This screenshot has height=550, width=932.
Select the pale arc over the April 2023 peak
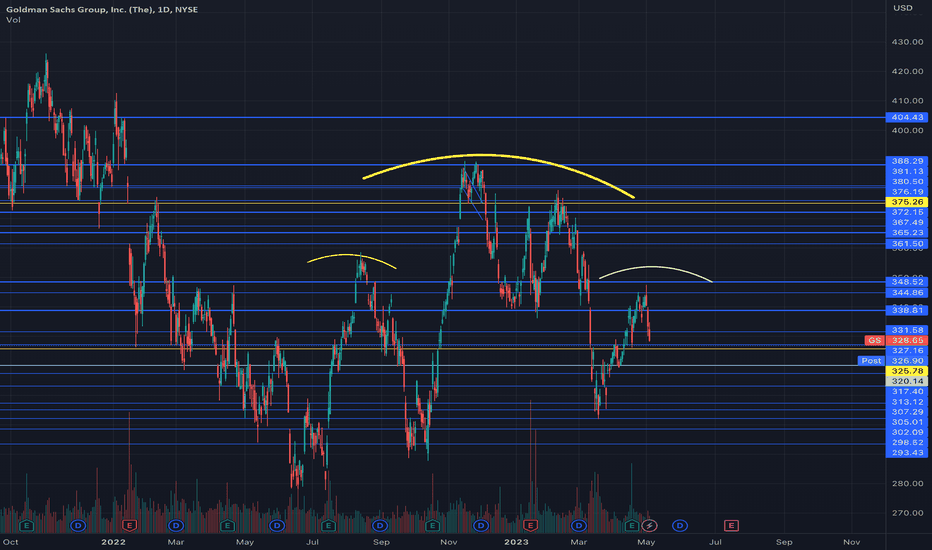click(x=655, y=267)
